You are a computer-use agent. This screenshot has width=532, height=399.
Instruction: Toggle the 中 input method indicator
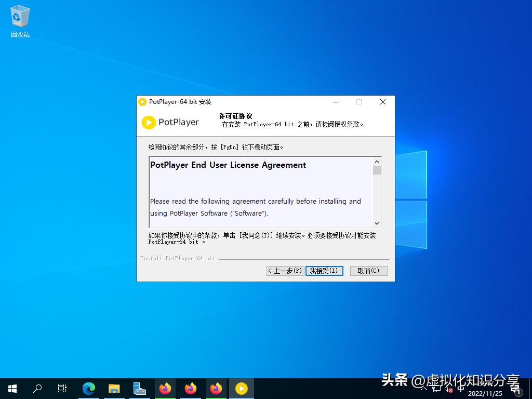tap(461, 389)
